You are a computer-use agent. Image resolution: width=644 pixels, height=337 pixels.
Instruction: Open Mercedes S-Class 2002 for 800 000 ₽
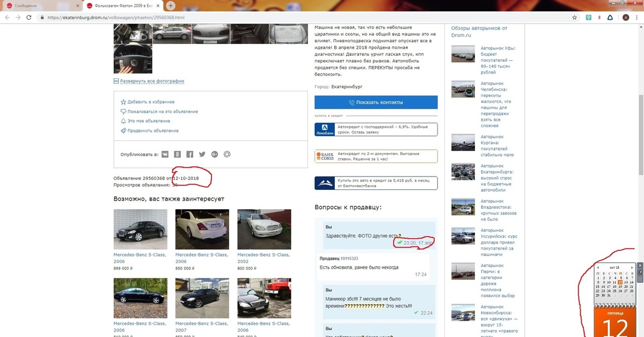tap(264, 230)
